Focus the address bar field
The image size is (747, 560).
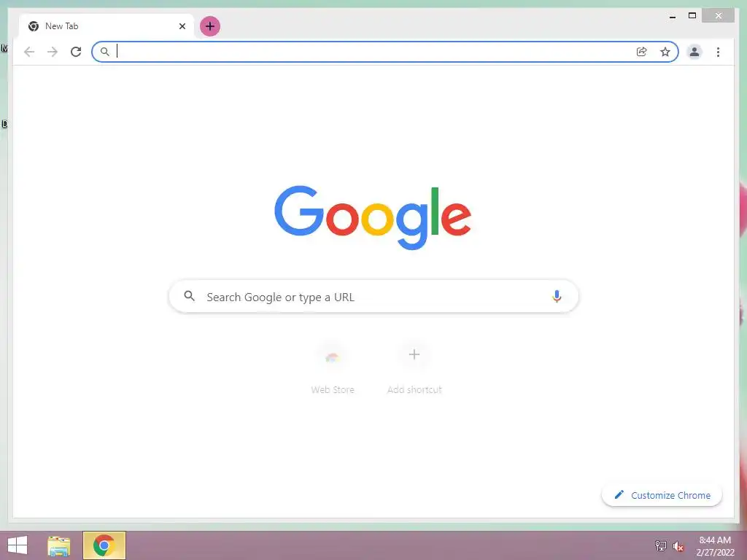pyautogui.click(x=385, y=52)
